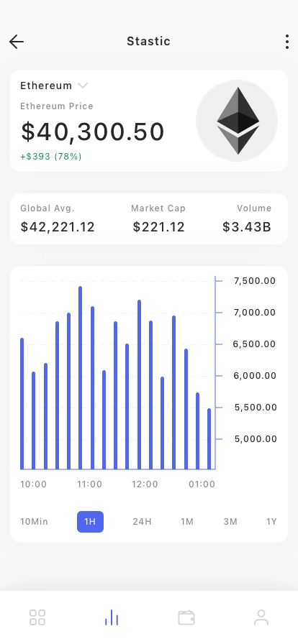Switch chart to 1M range
This screenshot has width=298, height=644.
click(x=187, y=522)
